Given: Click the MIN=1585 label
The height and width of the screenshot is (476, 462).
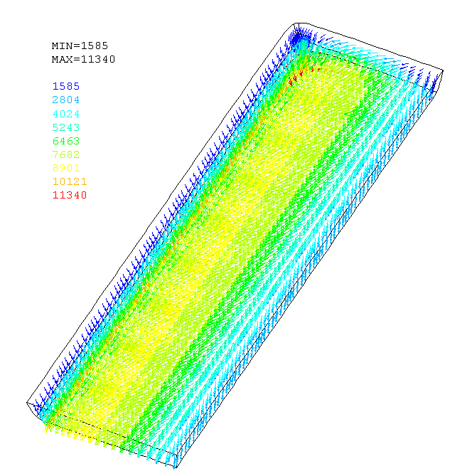Looking at the screenshot, I should (80, 46).
